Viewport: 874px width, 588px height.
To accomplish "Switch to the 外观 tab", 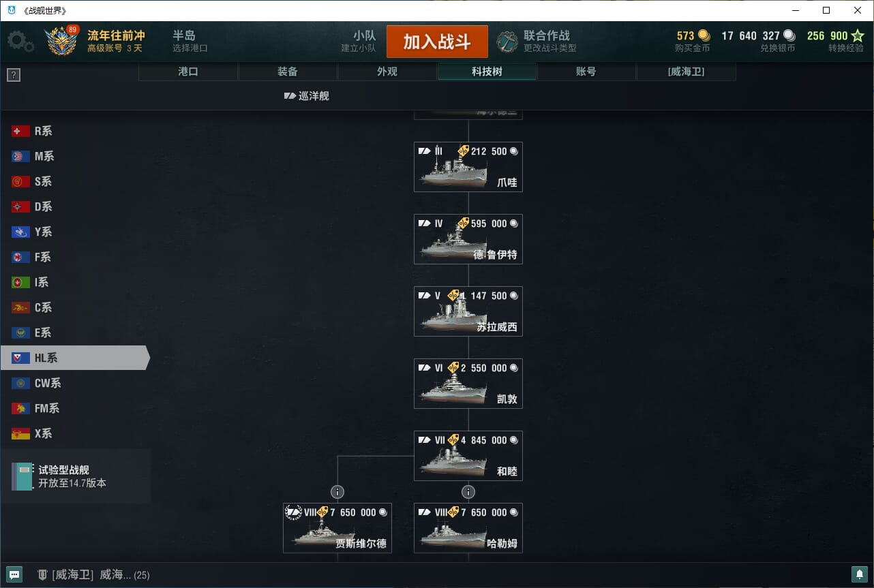I will (x=387, y=72).
